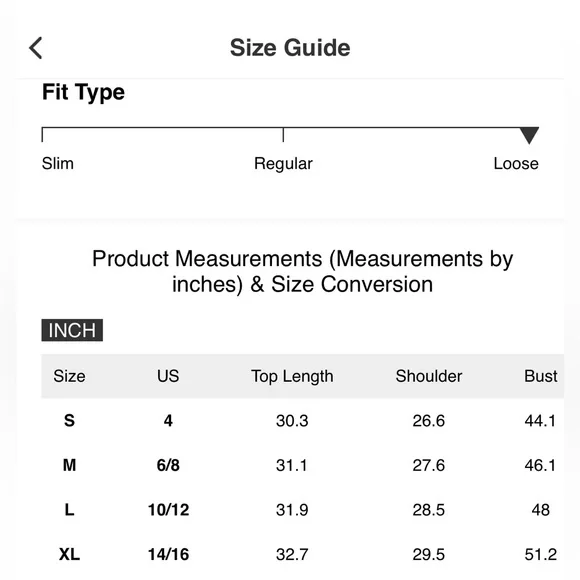Click the Size Guide title
The image size is (580, 580).
[x=290, y=48]
